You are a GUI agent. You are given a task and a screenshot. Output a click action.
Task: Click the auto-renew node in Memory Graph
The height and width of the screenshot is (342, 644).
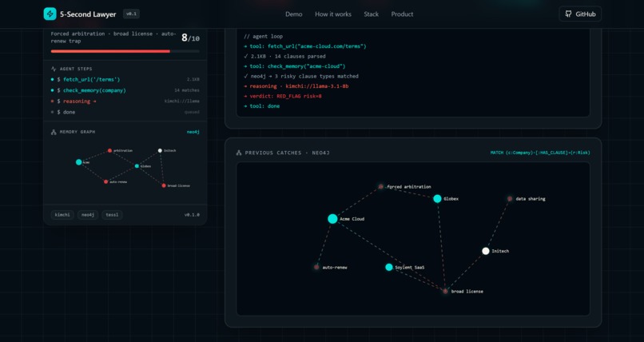pos(106,181)
